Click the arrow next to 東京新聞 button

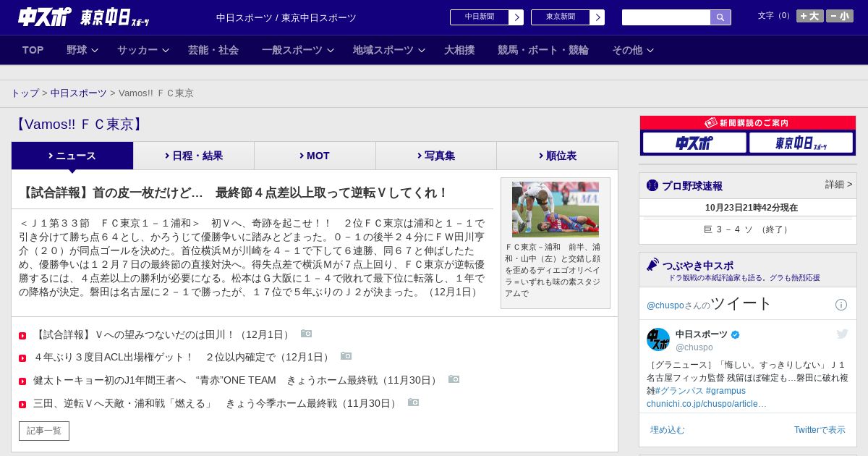tap(597, 17)
